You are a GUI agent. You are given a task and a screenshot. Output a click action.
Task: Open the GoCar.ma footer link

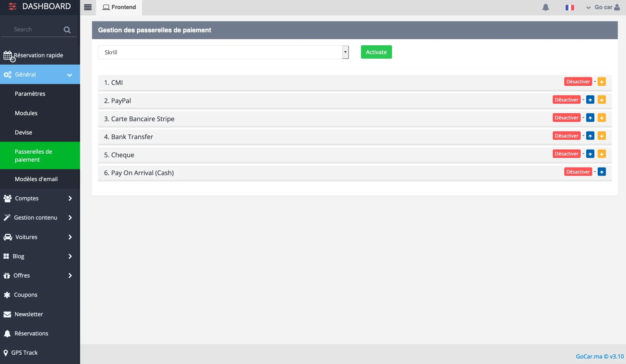coord(600,356)
